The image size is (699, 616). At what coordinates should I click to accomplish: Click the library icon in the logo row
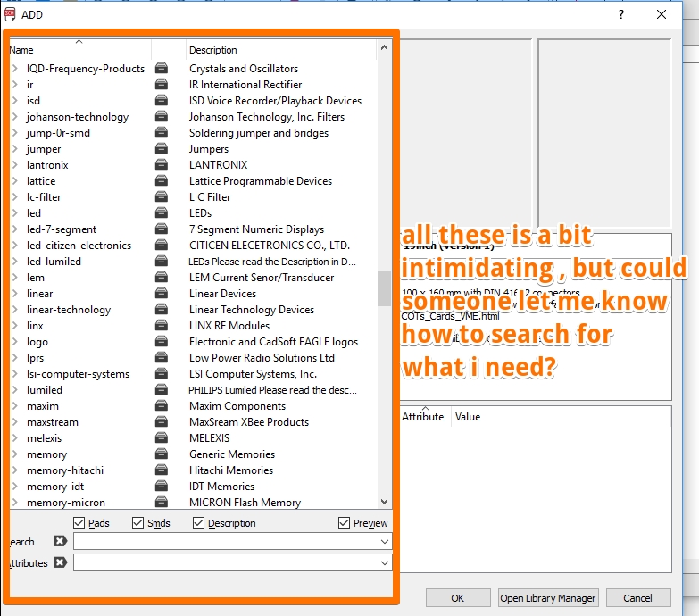click(162, 341)
